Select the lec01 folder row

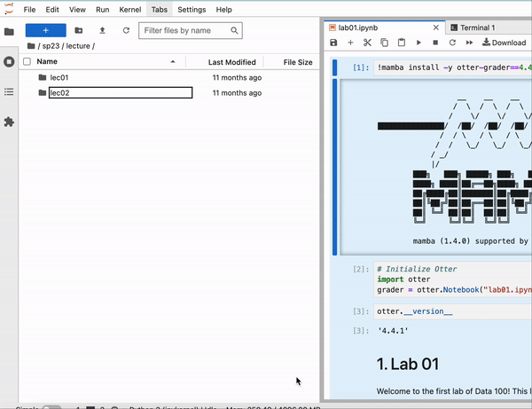tap(169, 77)
